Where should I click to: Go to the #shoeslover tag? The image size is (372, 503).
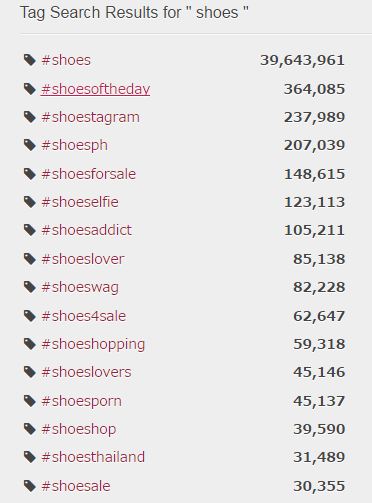pyautogui.click(x=83, y=259)
